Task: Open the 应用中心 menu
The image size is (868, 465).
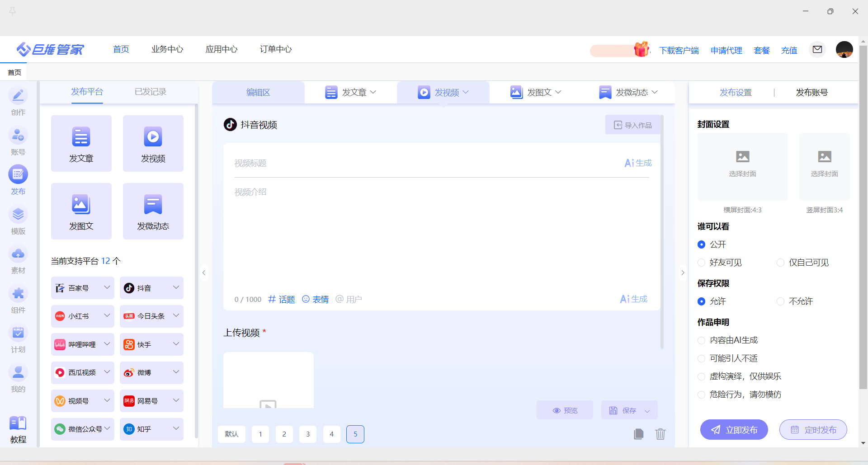Action: point(221,49)
